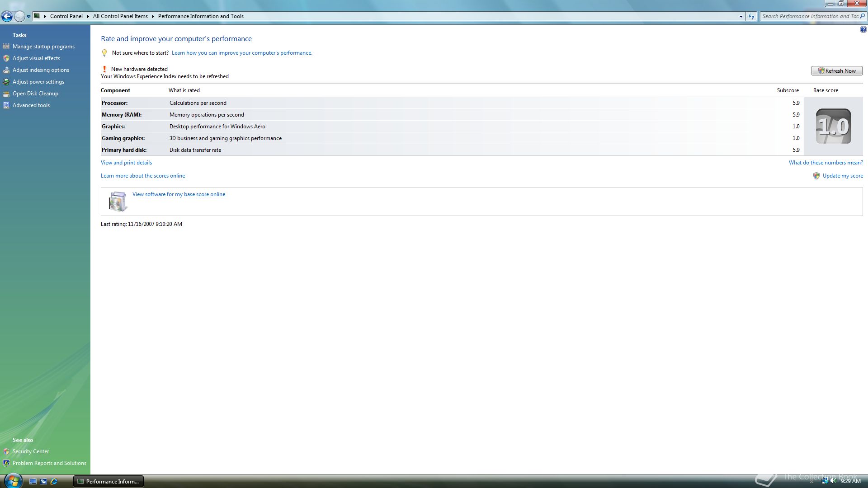Click the network tray icon
This screenshot has width=868, height=488.
[825, 481]
